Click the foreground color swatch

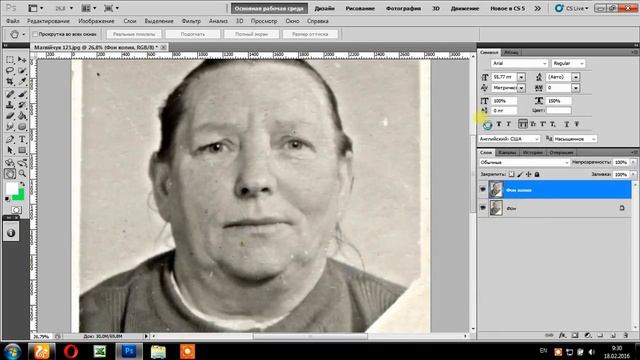coord(12,189)
